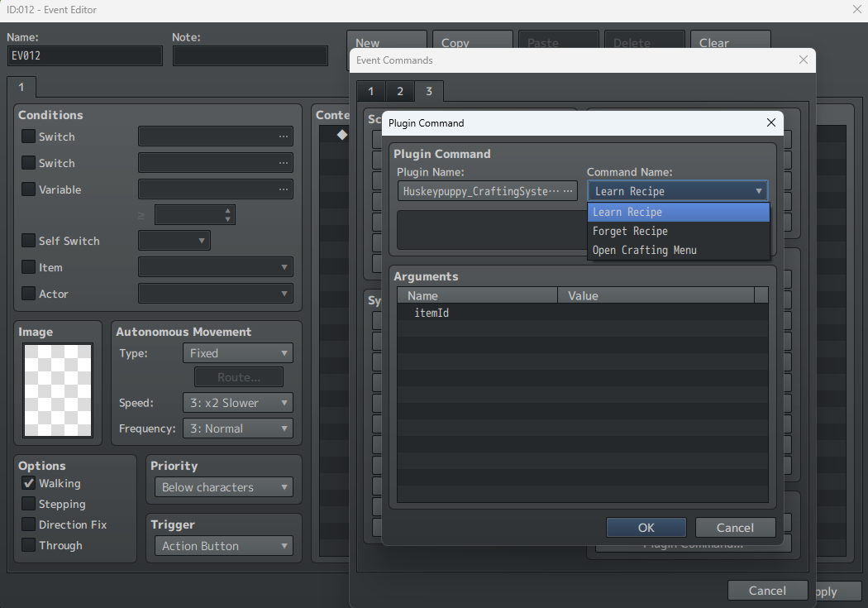This screenshot has width=868, height=608.
Task: Select Open Crafting Menu option
Action: 678,250
